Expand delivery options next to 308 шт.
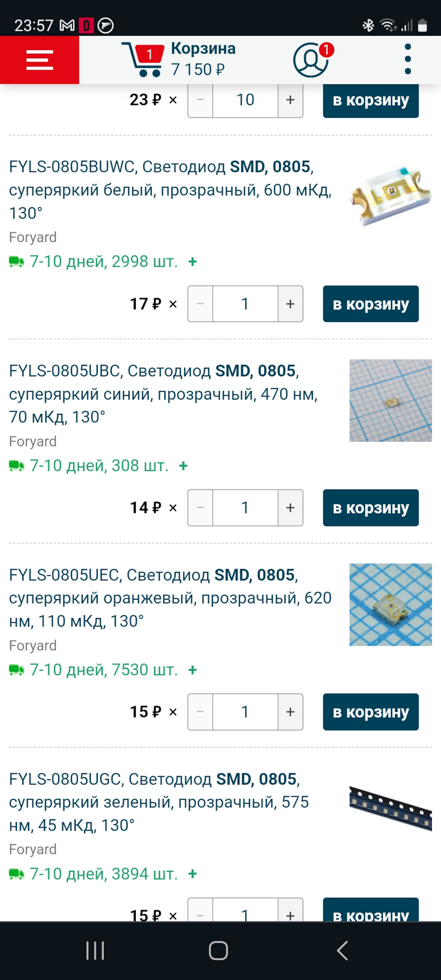 tap(182, 465)
